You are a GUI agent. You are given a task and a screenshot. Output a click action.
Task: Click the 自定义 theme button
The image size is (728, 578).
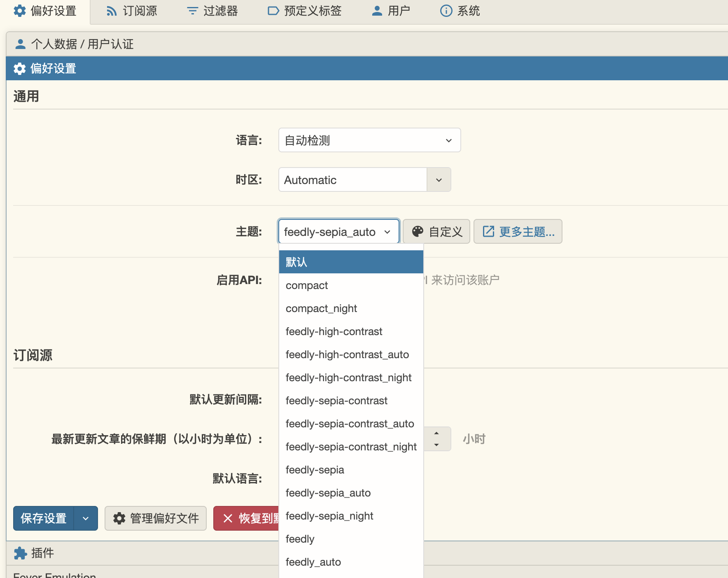(436, 232)
